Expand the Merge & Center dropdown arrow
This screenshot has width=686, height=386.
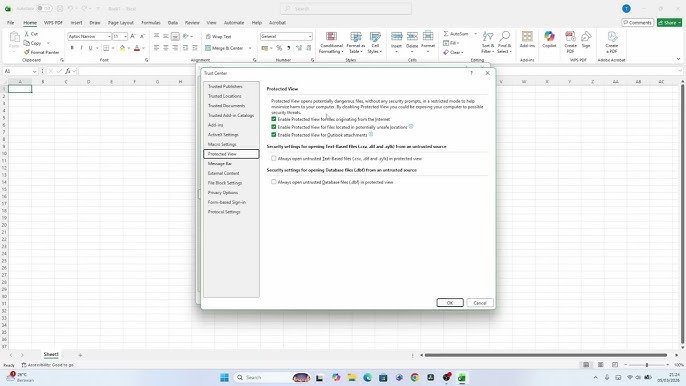[250, 48]
